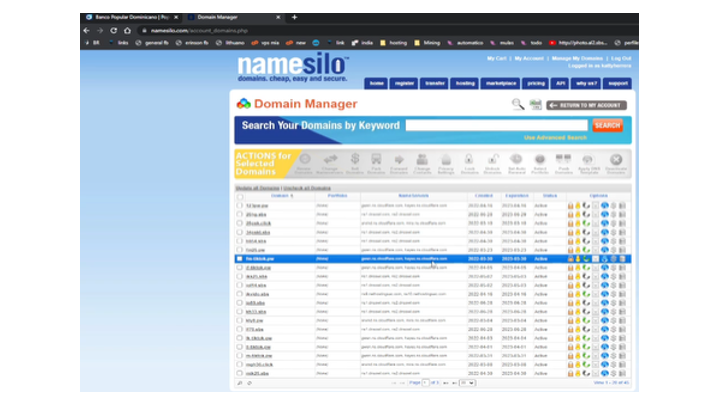Viewport: 720px width, 405px height.
Task: Check the box for domain created 2022-04-03
Action: click(240, 338)
